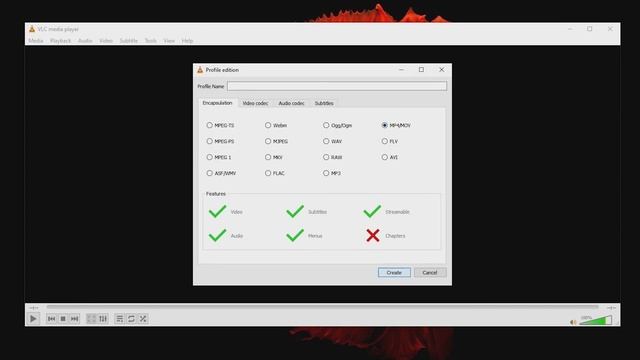Select MPEG-PS encapsulation option
This screenshot has width=640, height=360.
coord(220,141)
